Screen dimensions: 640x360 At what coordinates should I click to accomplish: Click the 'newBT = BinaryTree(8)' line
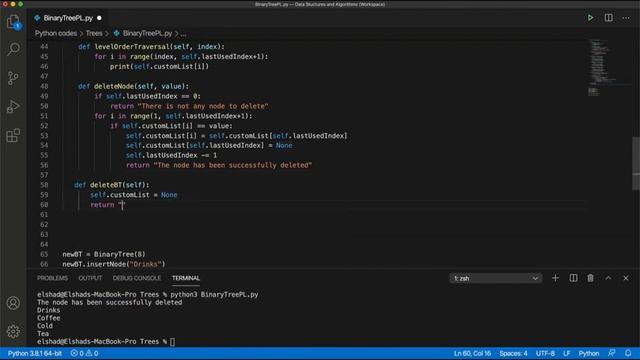104,254
